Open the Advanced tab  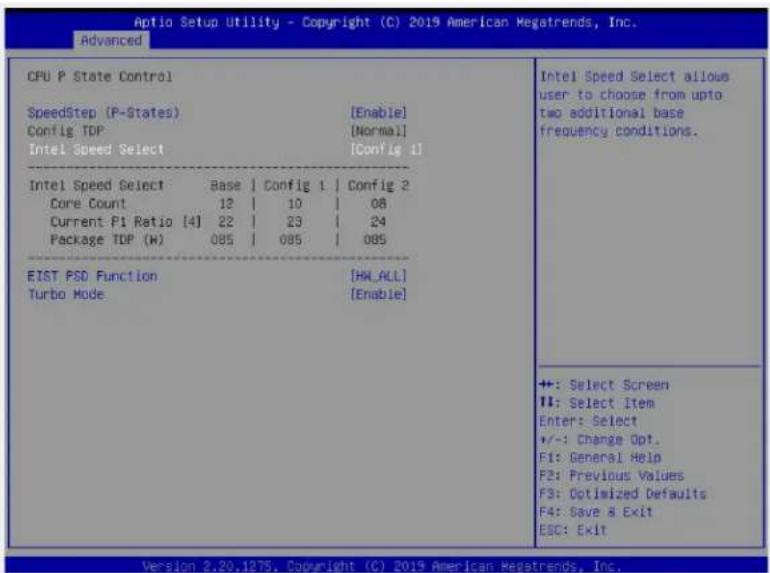point(111,40)
